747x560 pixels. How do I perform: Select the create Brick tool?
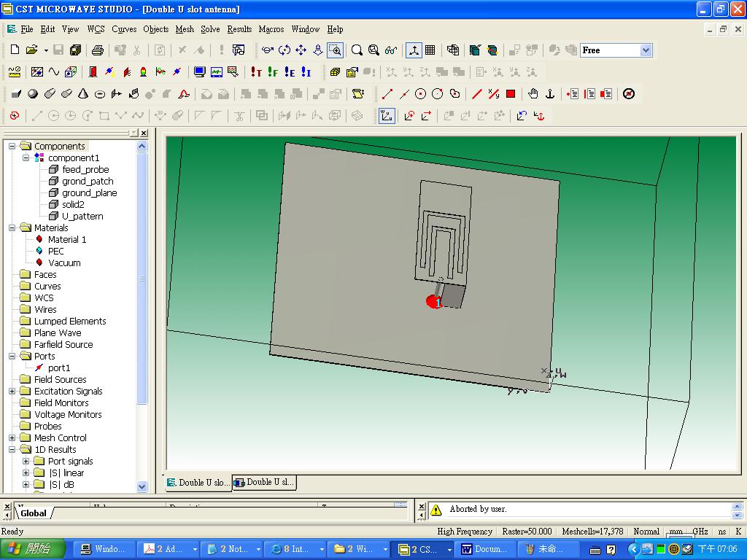click(x=16, y=94)
